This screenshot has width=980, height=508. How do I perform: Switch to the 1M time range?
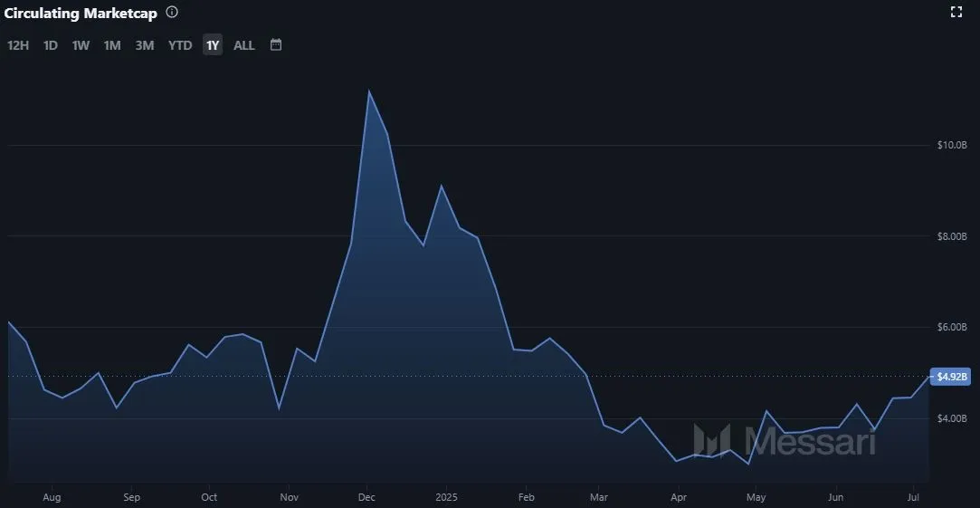coord(112,45)
